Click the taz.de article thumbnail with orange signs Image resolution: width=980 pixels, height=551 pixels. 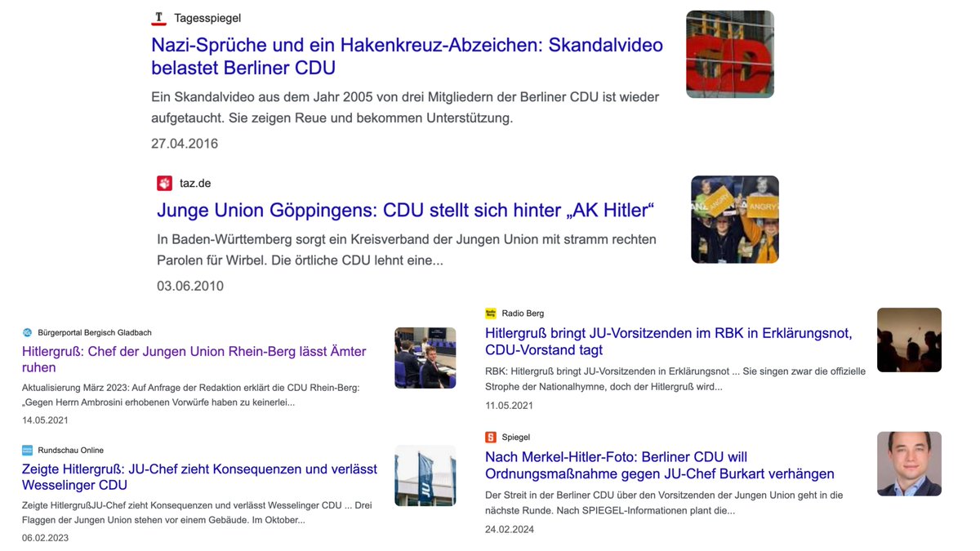click(735, 220)
